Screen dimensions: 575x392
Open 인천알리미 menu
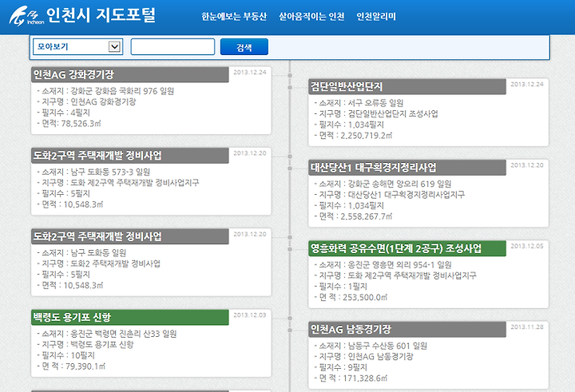pyautogui.click(x=376, y=17)
